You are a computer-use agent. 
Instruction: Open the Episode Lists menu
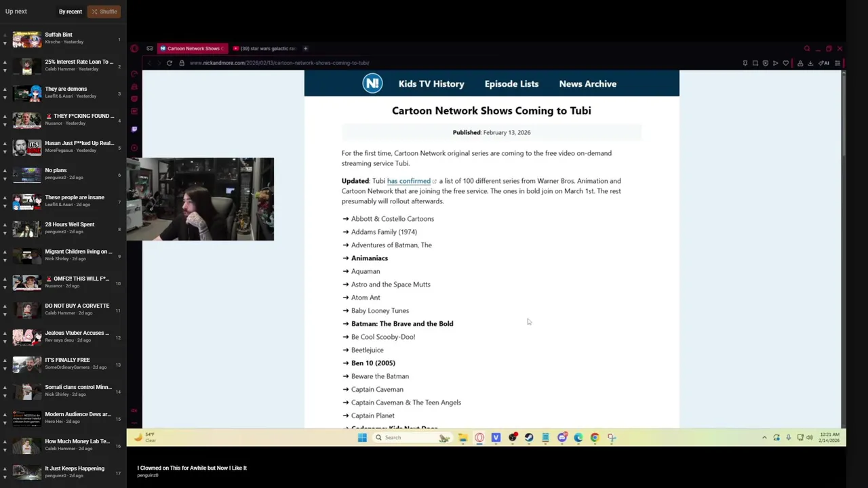[x=511, y=84]
